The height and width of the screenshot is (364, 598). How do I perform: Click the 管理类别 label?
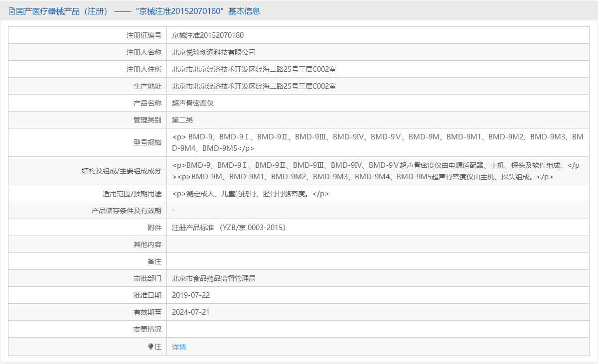pos(148,120)
